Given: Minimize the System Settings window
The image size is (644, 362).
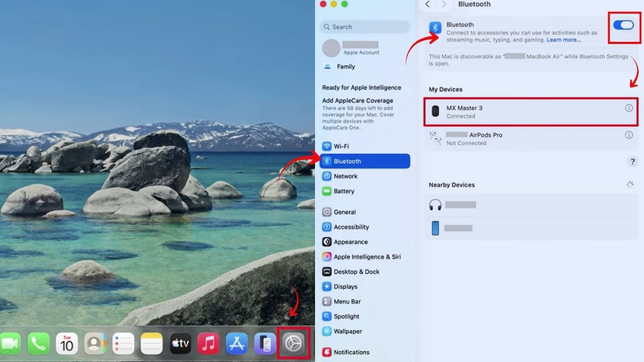Looking at the screenshot, I should coord(334,4).
